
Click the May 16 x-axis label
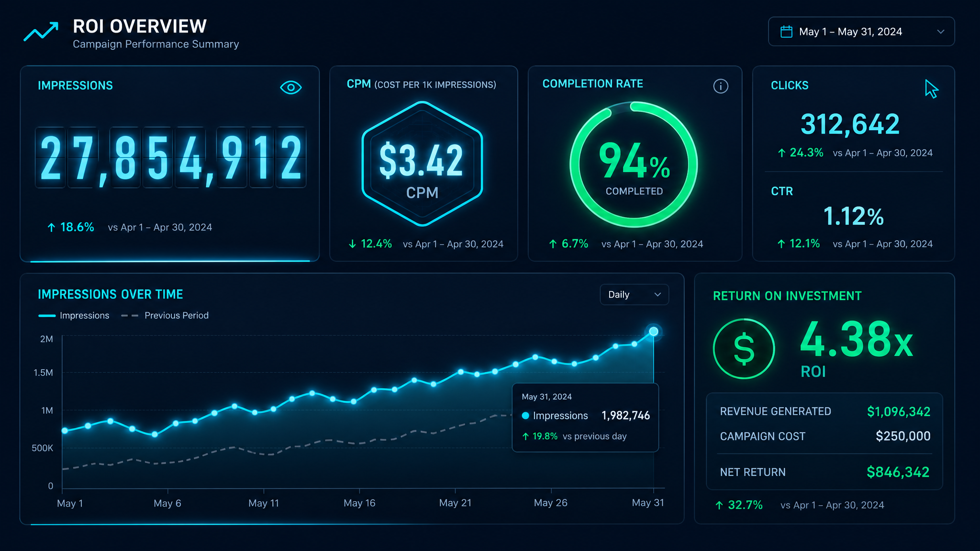(359, 503)
